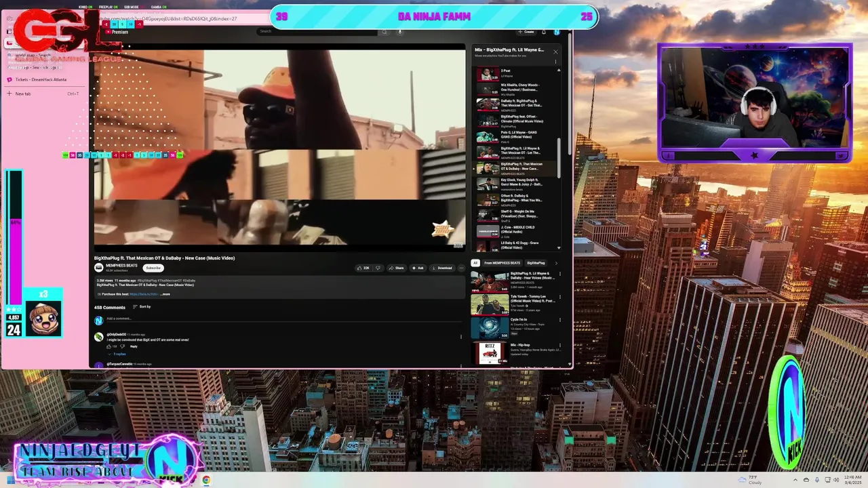The height and width of the screenshot is (488, 868).
Task: Expand the 5 replies thread
Action: click(x=118, y=354)
